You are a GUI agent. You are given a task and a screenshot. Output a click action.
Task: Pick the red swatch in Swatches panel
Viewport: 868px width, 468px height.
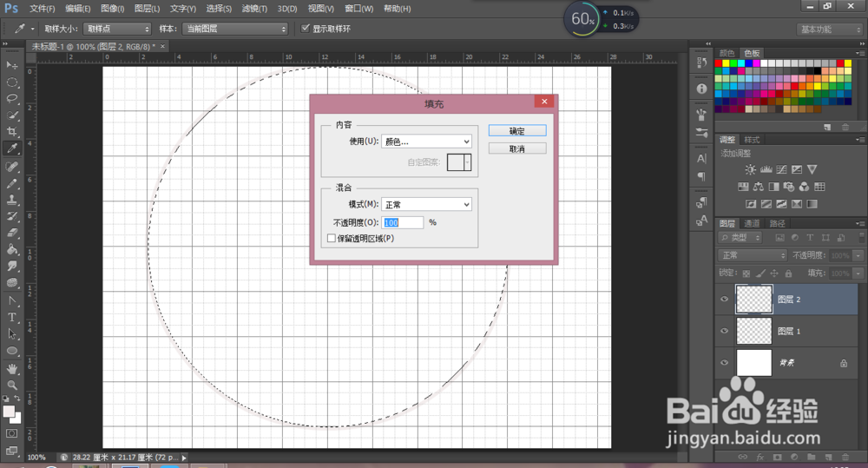tap(719, 63)
